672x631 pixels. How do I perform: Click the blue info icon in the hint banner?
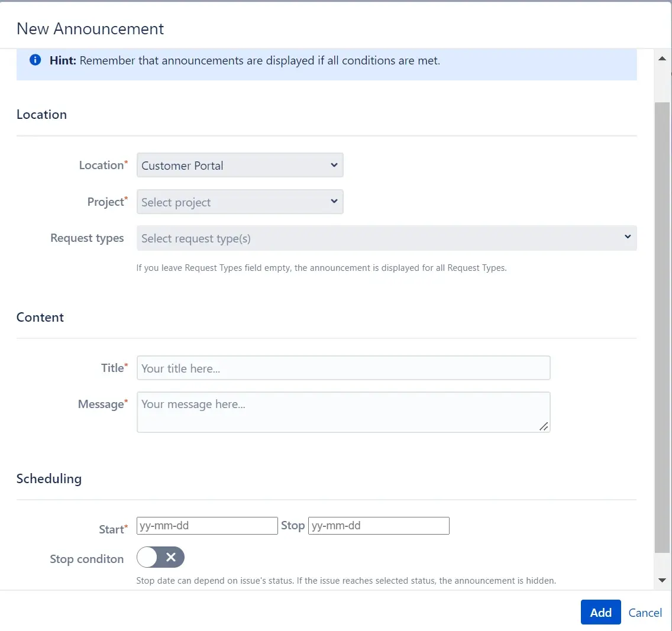[x=34, y=60]
